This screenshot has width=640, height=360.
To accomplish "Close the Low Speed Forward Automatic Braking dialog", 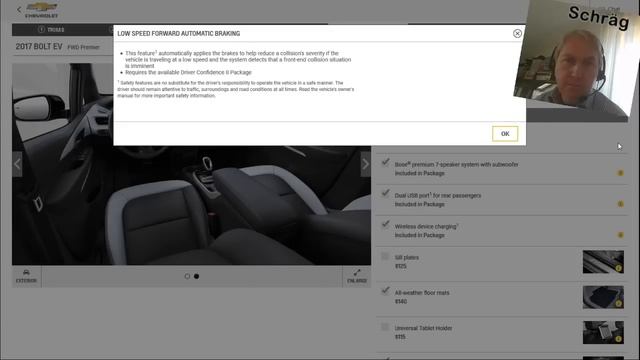I will pos(517,33).
